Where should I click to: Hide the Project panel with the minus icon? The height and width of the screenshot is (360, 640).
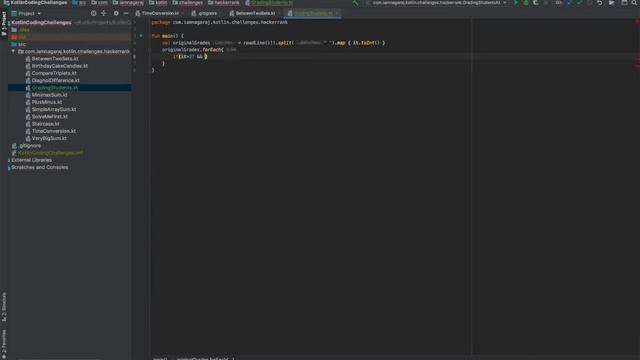pyautogui.click(x=126, y=13)
